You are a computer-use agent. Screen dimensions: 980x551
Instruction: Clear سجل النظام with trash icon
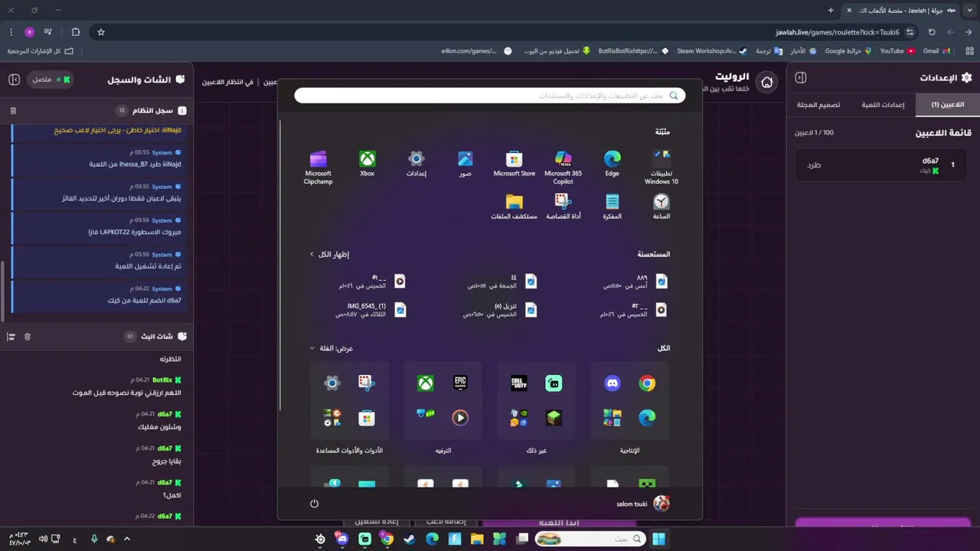tap(13, 111)
